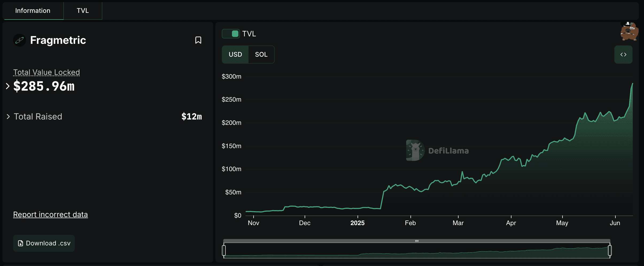Click the TVL legend label

point(249,34)
